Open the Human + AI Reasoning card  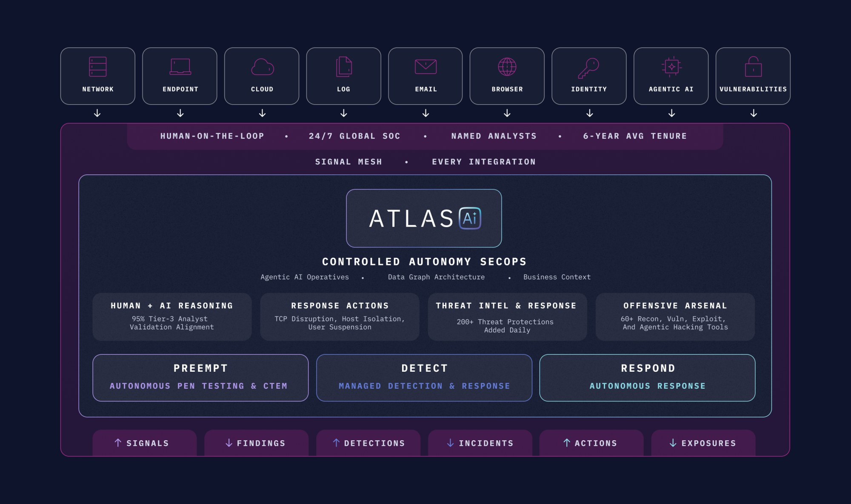pyautogui.click(x=172, y=317)
